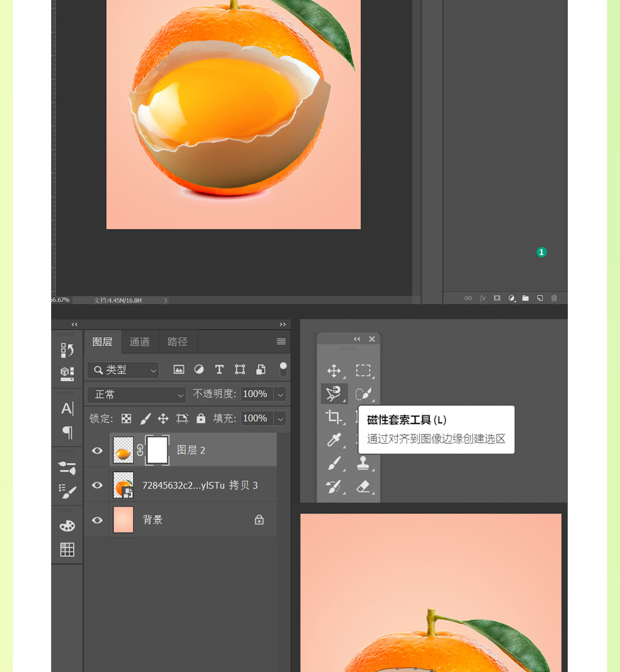The height and width of the screenshot is (672, 620).
Task: Open the 类型 layer filter dropdown
Action: [x=123, y=370]
